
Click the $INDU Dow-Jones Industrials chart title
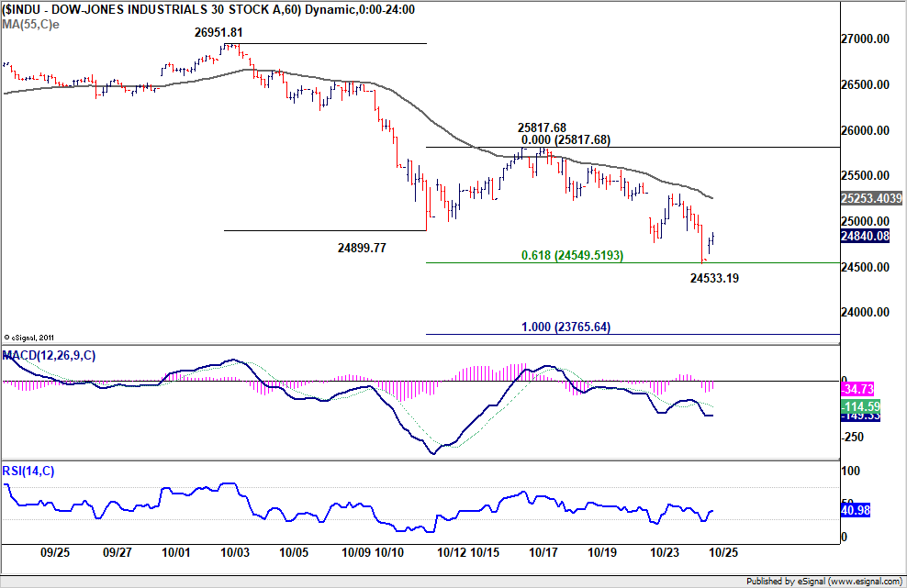click(x=208, y=10)
